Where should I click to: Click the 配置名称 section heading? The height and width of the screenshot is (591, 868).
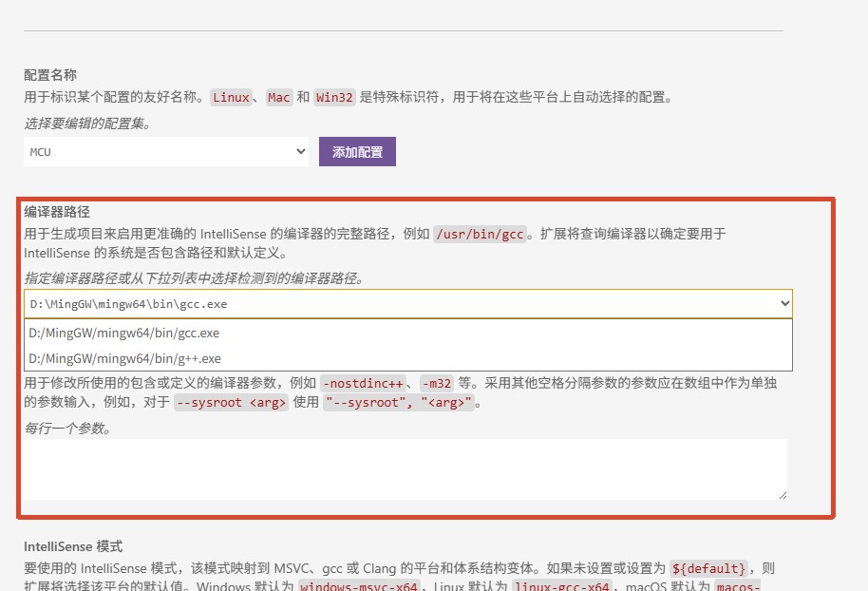tap(49, 75)
